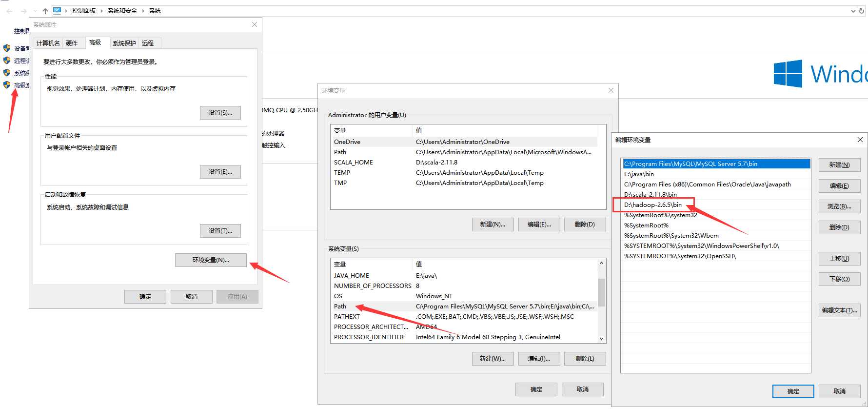Click 设置(T) for startup and recovery
Viewport: 868px width, 409px height.
tap(220, 231)
